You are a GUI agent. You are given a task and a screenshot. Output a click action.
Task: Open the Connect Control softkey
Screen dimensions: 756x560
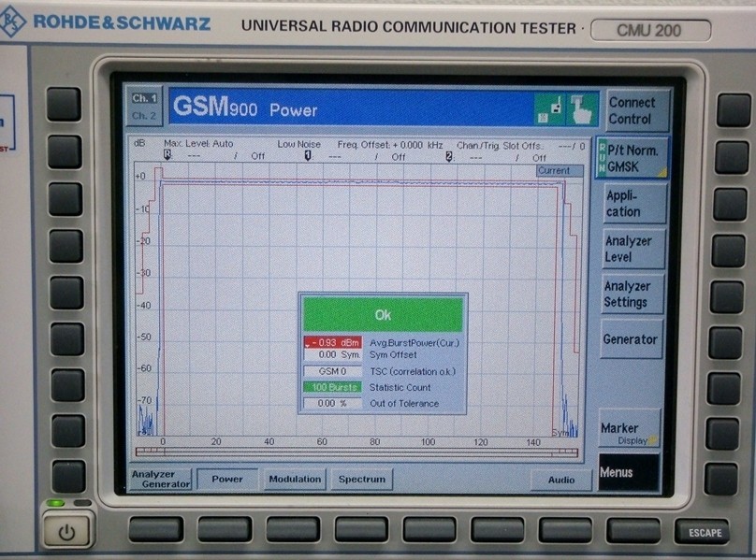click(637, 110)
